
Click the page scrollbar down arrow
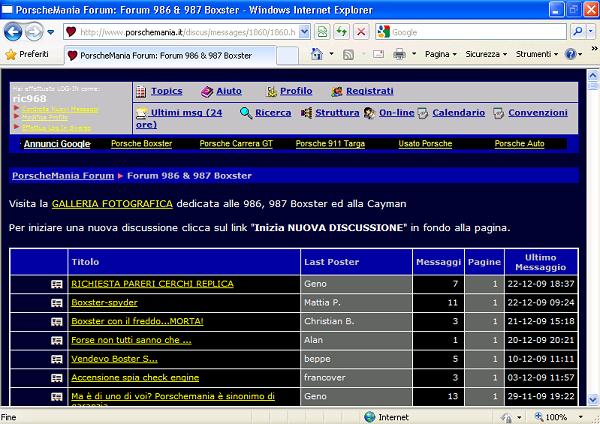tap(593, 400)
